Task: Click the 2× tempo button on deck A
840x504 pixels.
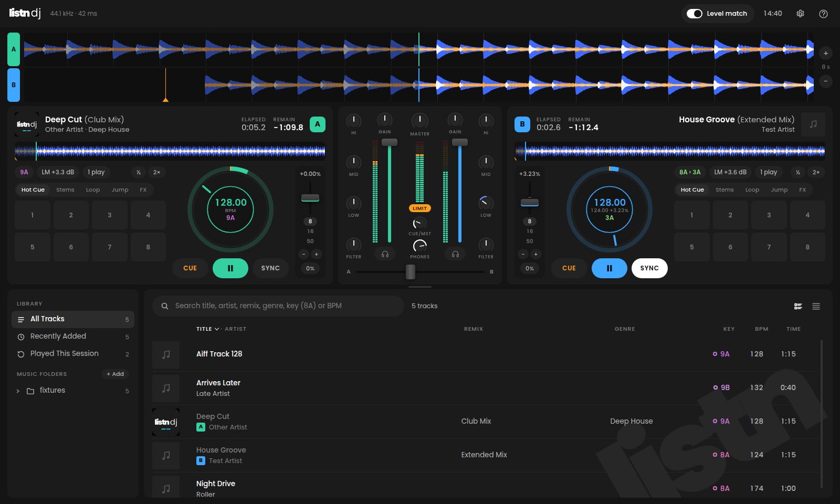Action: tap(156, 172)
